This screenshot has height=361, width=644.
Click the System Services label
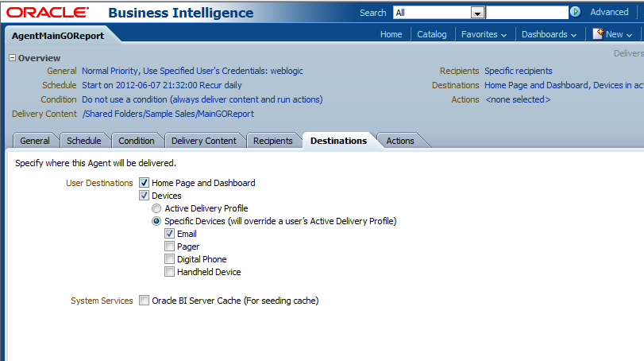coord(102,301)
